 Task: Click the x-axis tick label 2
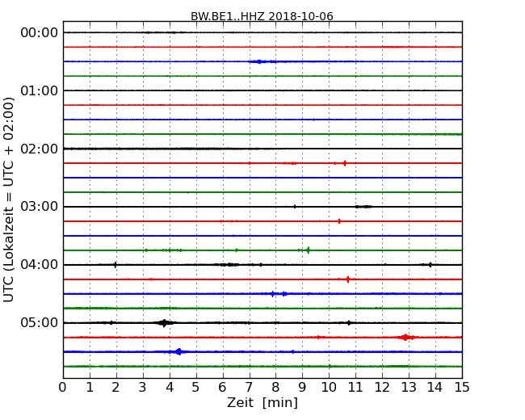[115, 387]
